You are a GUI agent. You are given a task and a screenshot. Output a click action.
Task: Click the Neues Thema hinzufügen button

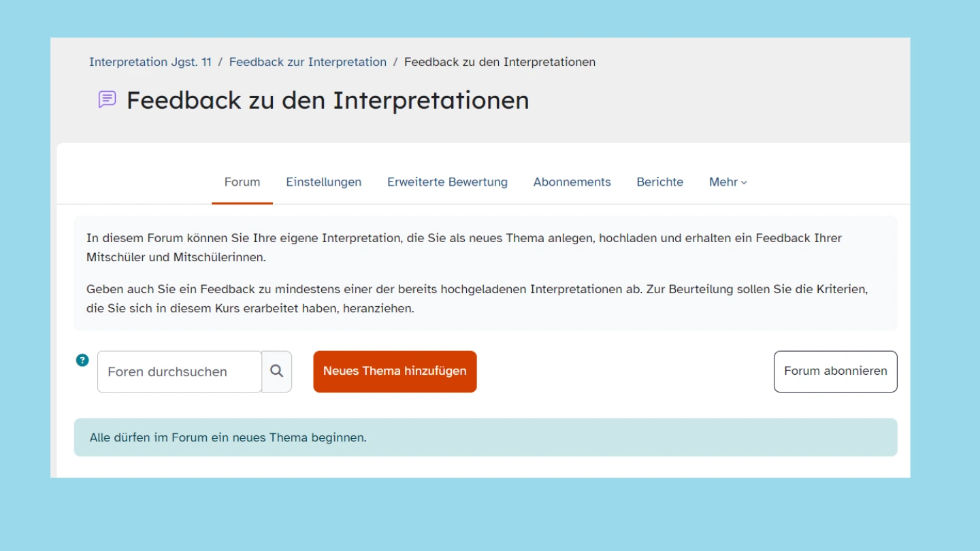[395, 371]
